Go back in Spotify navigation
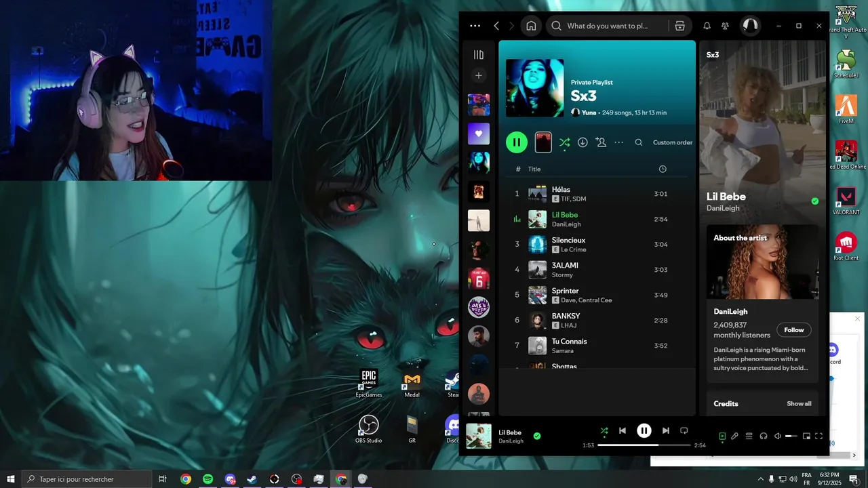The width and height of the screenshot is (868, 488). [x=496, y=26]
